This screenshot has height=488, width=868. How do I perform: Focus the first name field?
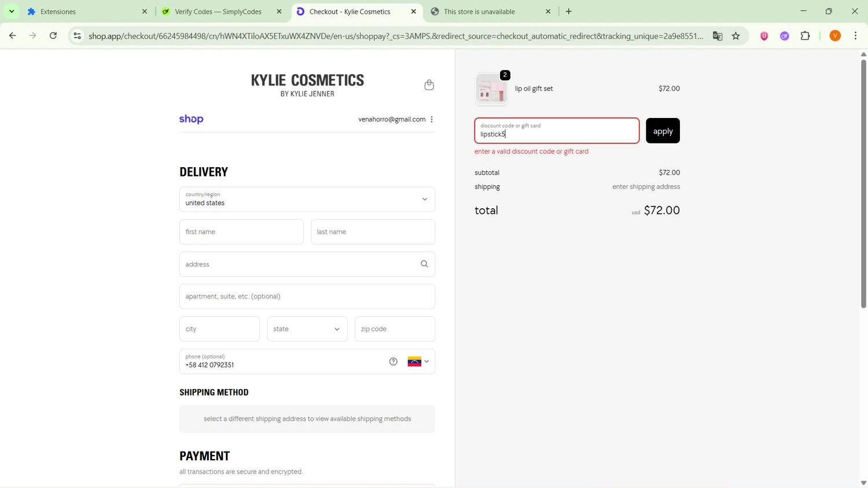coord(241,232)
